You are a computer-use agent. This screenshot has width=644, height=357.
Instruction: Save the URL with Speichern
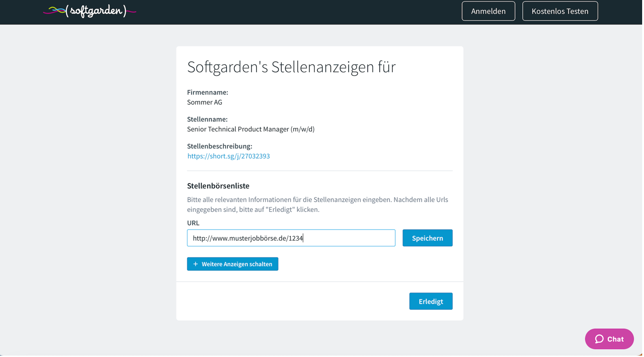(428, 238)
